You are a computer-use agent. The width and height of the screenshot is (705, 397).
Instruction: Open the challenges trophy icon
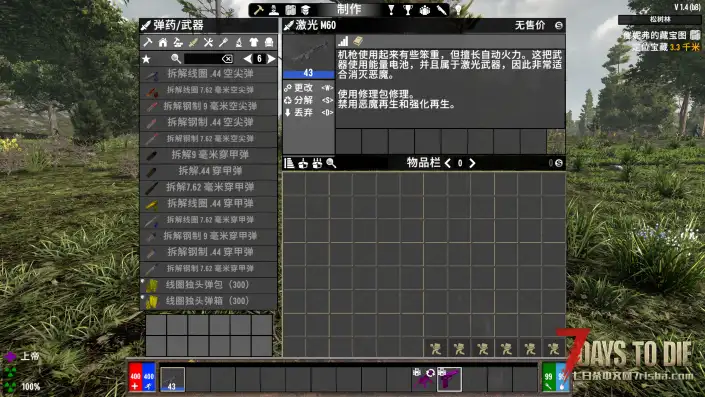pos(408,10)
